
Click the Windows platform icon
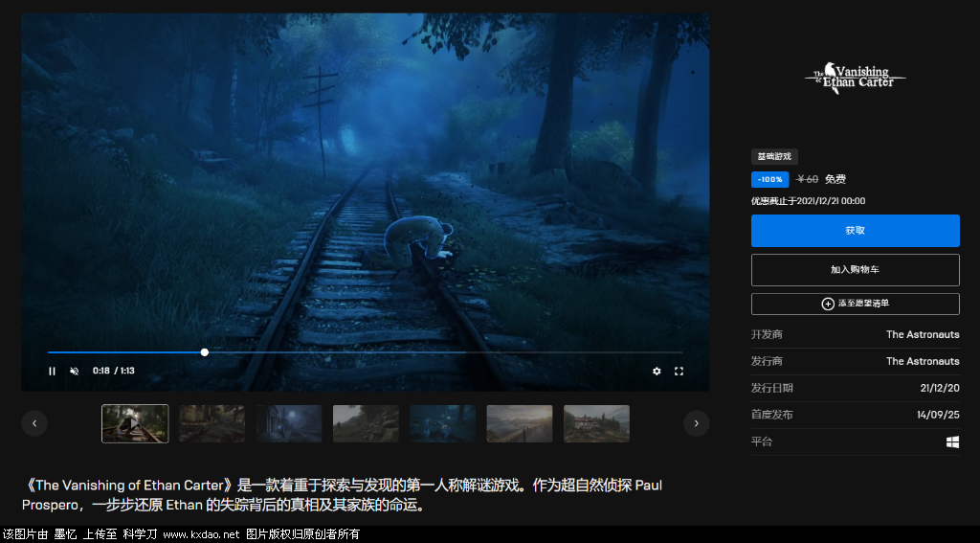click(x=952, y=441)
